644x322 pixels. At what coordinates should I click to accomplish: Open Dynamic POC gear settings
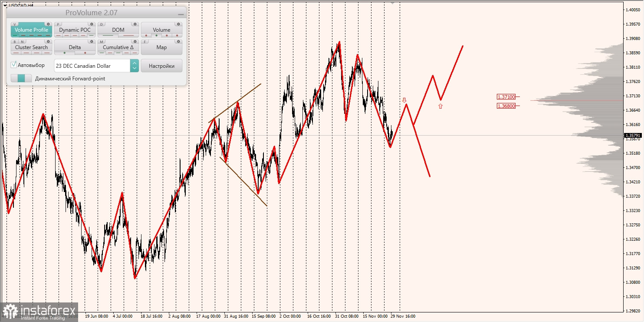tap(92, 24)
